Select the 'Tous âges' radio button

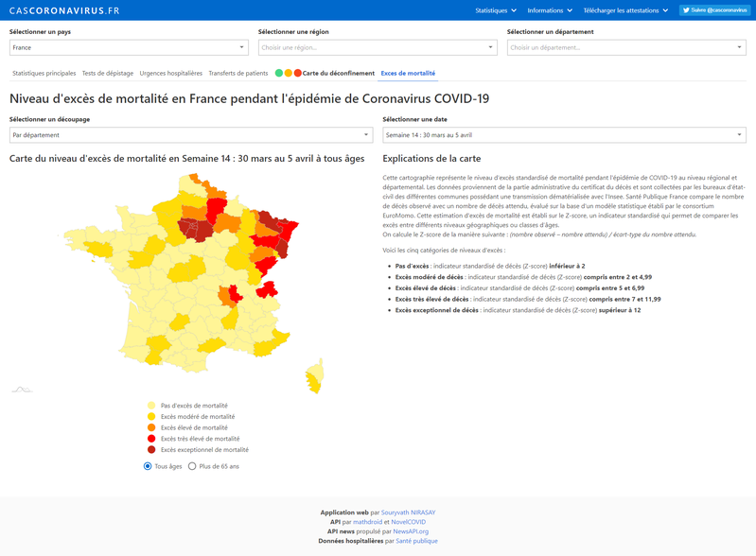point(148,466)
